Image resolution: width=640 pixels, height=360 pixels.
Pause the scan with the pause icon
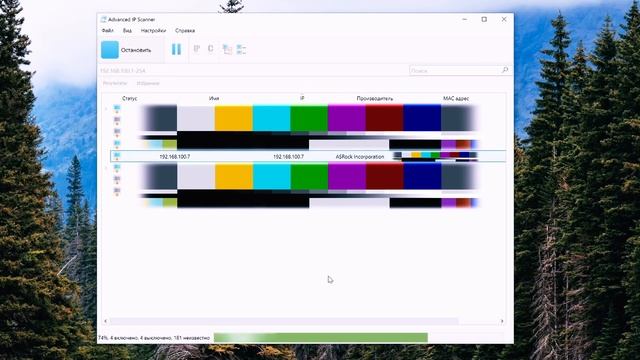(x=176, y=49)
